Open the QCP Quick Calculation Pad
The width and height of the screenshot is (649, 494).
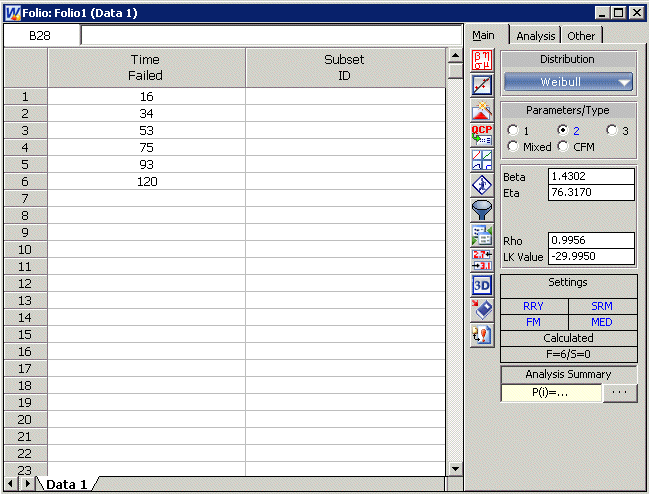click(482, 135)
